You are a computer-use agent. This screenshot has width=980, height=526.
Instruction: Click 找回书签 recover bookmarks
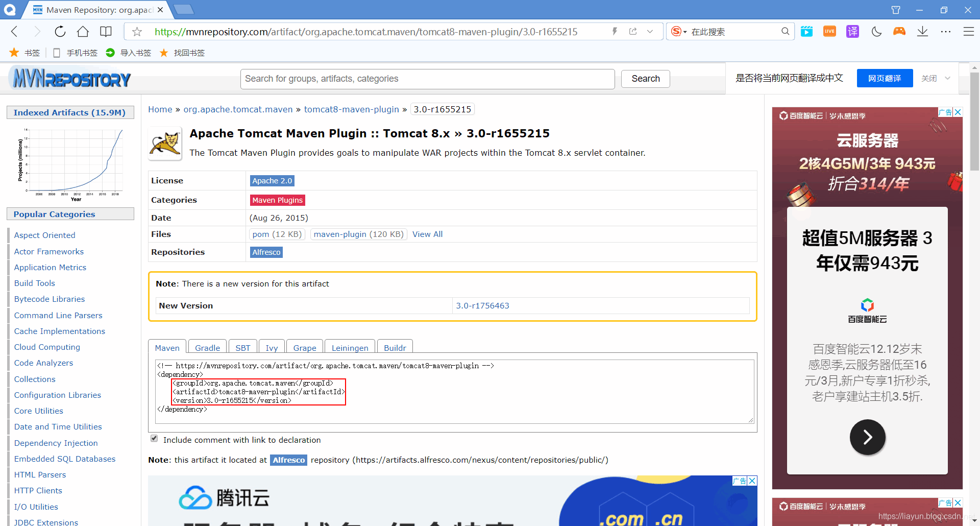coord(182,53)
